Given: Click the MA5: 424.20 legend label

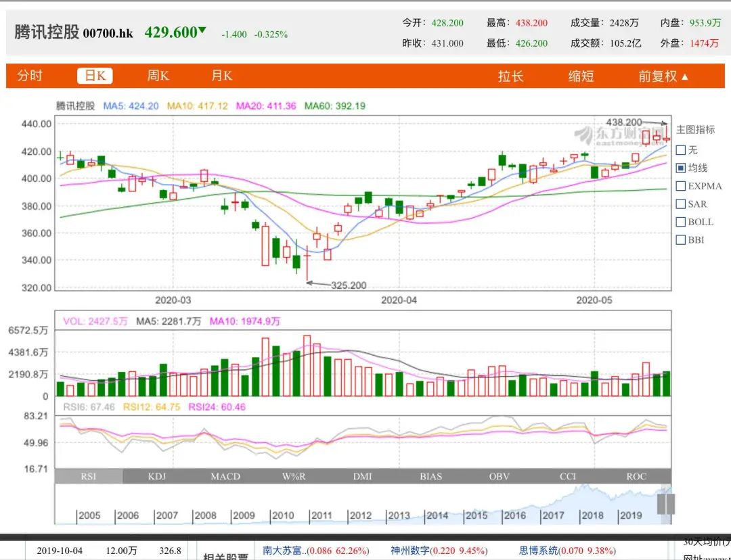Looking at the screenshot, I should click(x=131, y=106).
